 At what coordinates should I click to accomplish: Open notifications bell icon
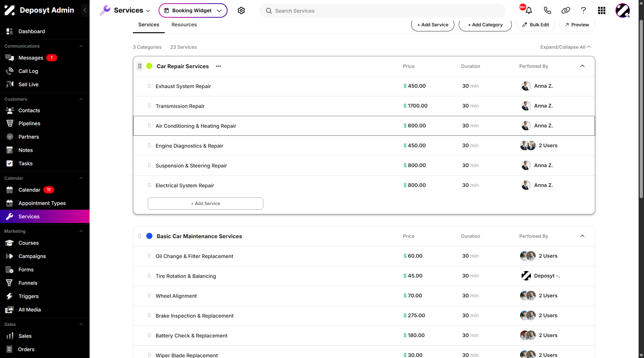coord(529,10)
